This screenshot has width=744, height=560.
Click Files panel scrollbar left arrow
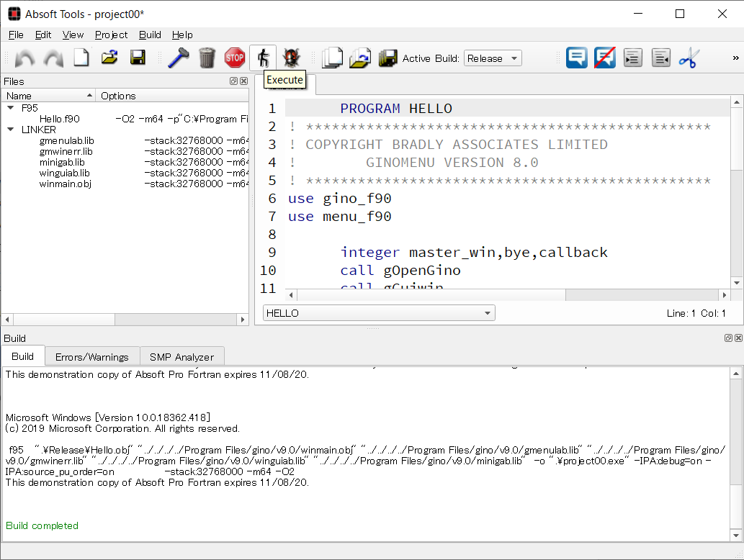pyautogui.click(x=7, y=320)
